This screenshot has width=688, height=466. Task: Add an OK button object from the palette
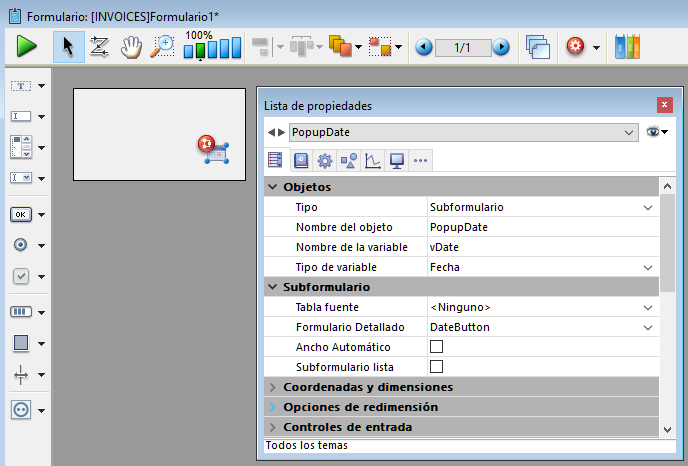pos(21,214)
